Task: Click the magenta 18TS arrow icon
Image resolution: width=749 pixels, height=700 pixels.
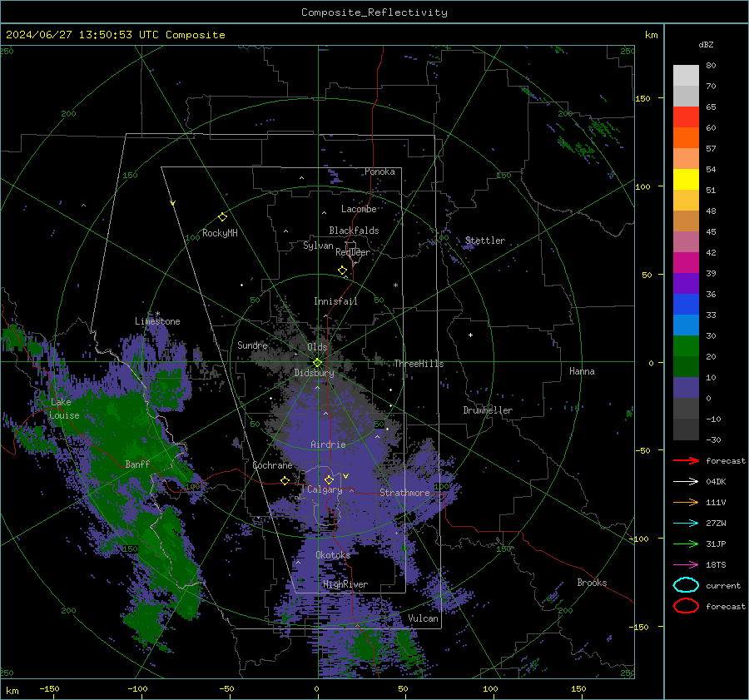Action: click(x=686, y=565)
